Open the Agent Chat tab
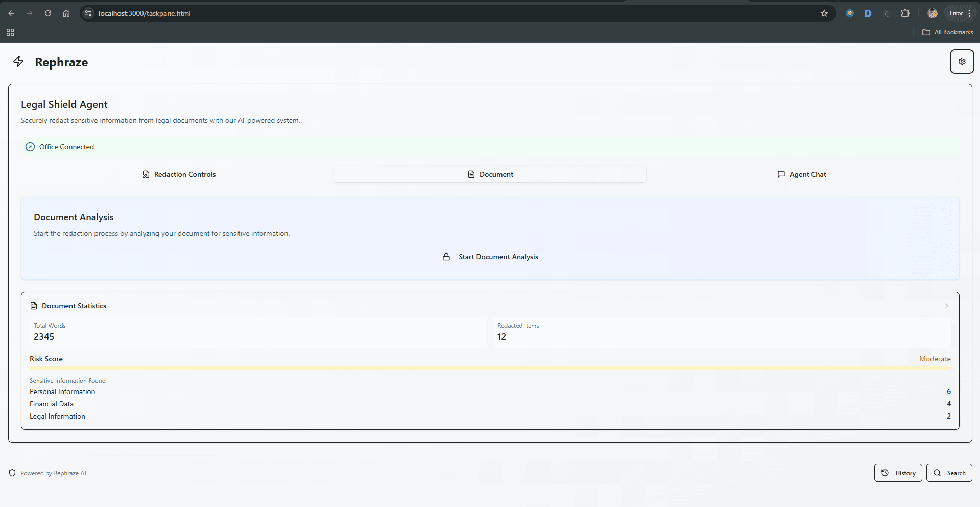The height and width of the screenshot is (507, 980). 802,174
